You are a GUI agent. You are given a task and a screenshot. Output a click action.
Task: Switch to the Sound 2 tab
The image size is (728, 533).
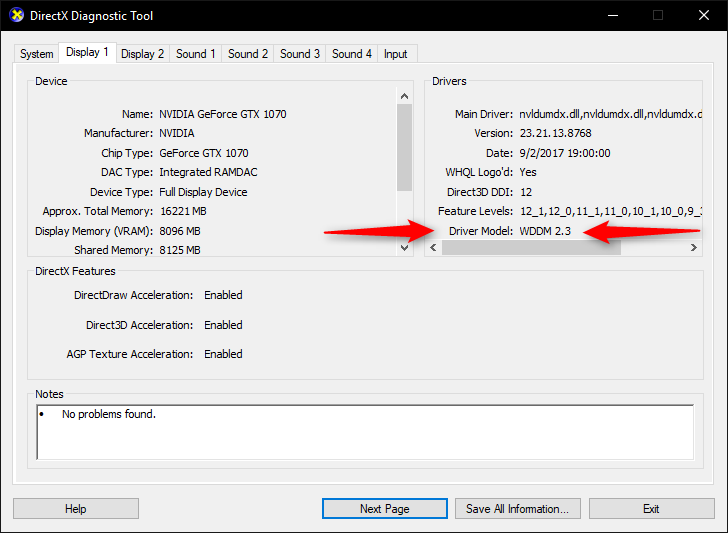247,54
